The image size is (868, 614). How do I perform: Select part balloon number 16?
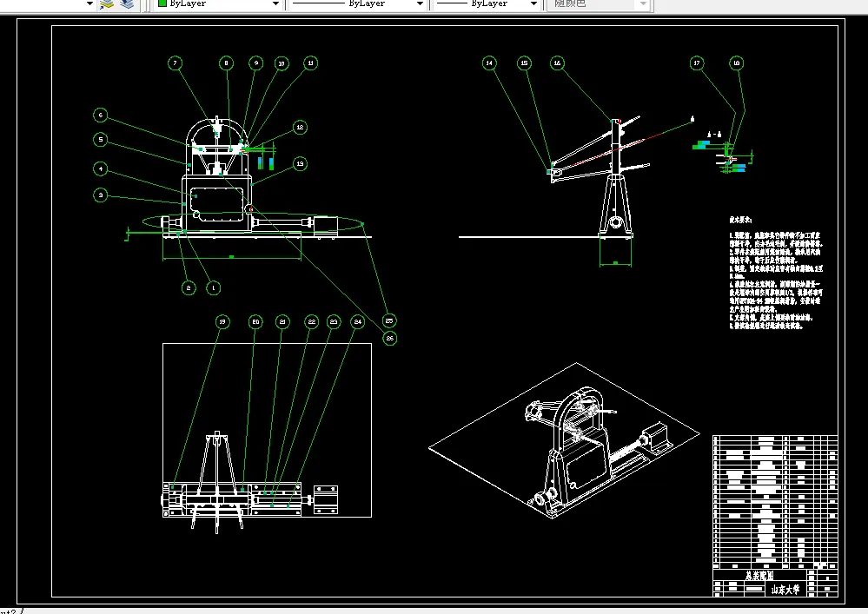point(558,63)
